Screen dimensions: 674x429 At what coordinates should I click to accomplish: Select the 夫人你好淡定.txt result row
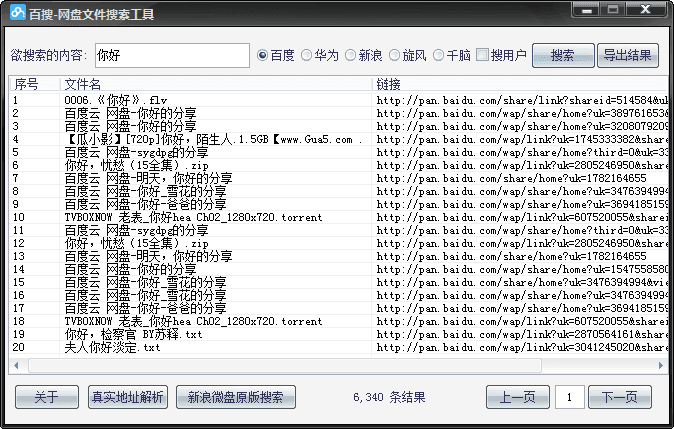(x=113, y=347)
